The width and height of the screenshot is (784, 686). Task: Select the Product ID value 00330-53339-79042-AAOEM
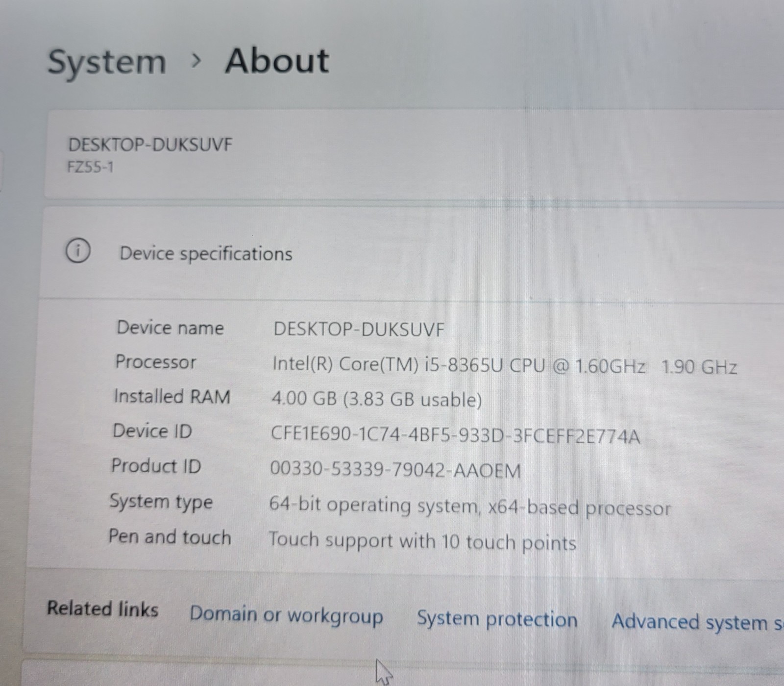pyautogui.click(x=395, y=471)
